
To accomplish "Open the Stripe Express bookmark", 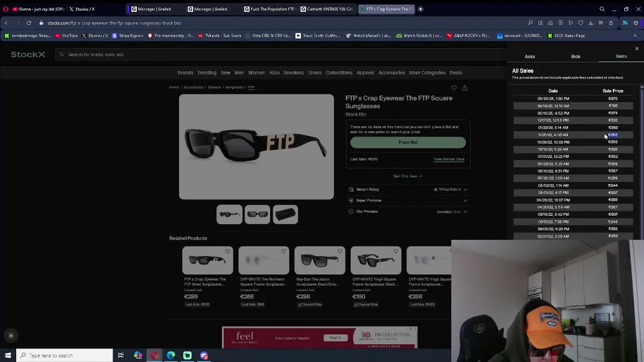I will click(128, 36).
